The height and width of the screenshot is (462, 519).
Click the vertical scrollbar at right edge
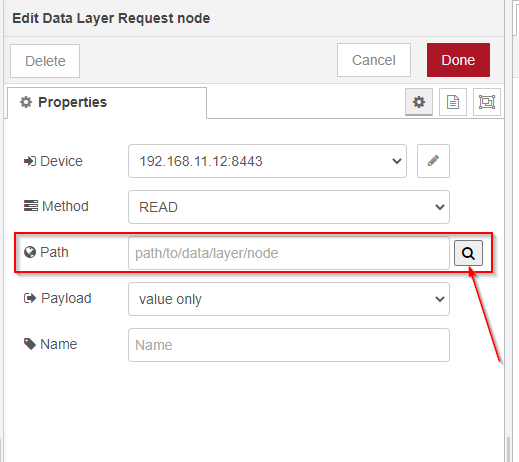click(x=508, y=449)
